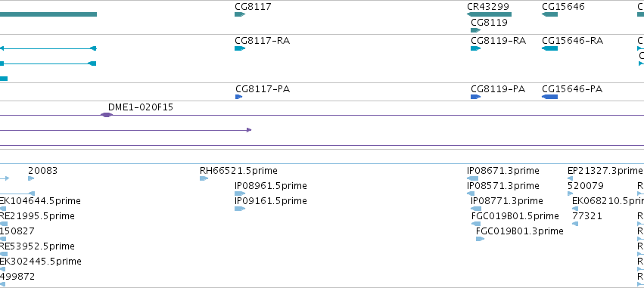The width and height of the screenshot is (644, 288).
Task: Select the CR43299 gene arrow feature
Action: click(489, 14)
